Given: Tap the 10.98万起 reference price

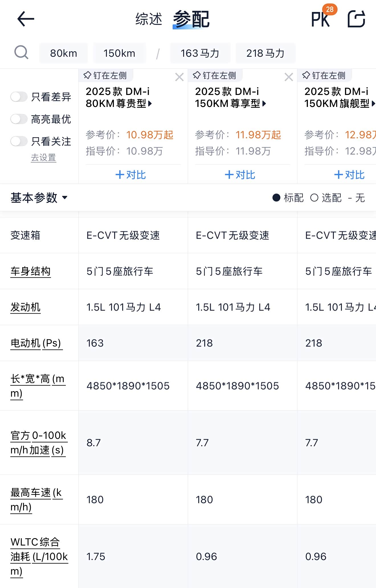Looking at the screenshot, I should (x=150, y=135).
